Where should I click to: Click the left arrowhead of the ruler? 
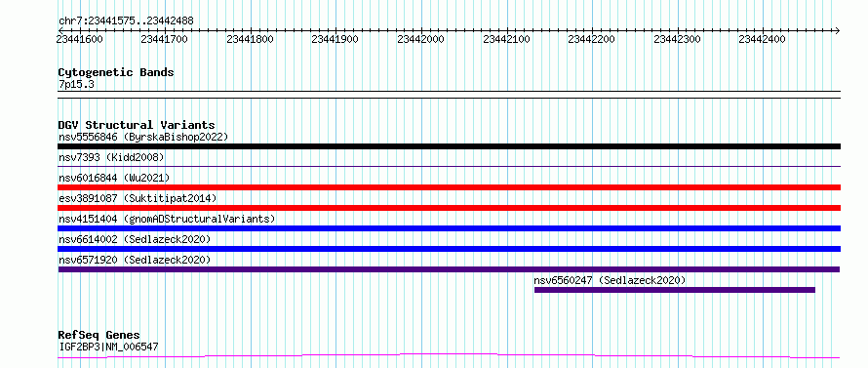point(60,30)
